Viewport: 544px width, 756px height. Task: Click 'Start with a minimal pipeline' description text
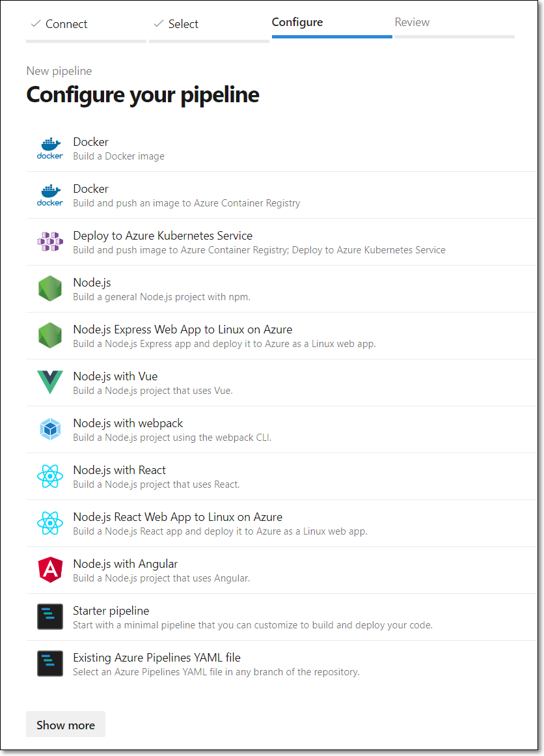[253, 625]
